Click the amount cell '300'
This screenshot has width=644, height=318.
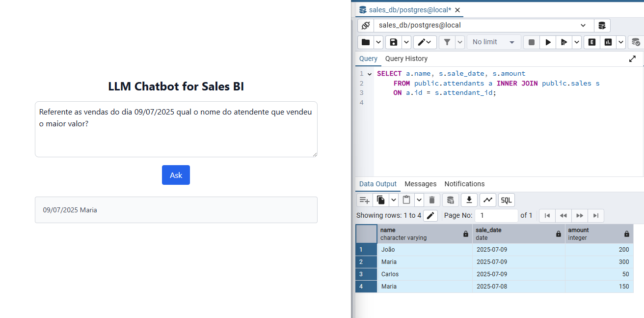(x=599, y=262)
